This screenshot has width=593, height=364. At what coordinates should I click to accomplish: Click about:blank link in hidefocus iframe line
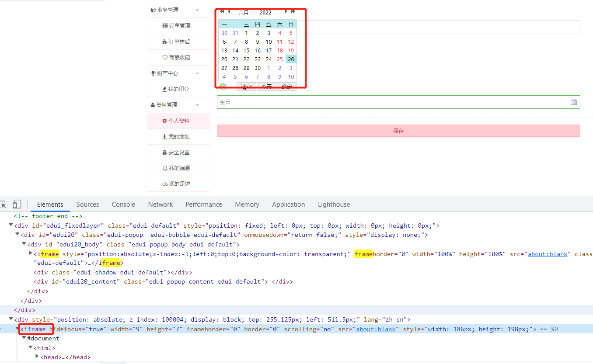pyautogui.click(x=376, y=329)
